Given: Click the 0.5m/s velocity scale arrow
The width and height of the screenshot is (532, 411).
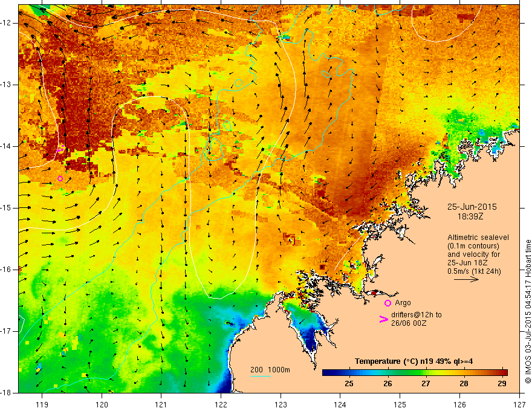Looking at the screenshot, I should [466, 279].
